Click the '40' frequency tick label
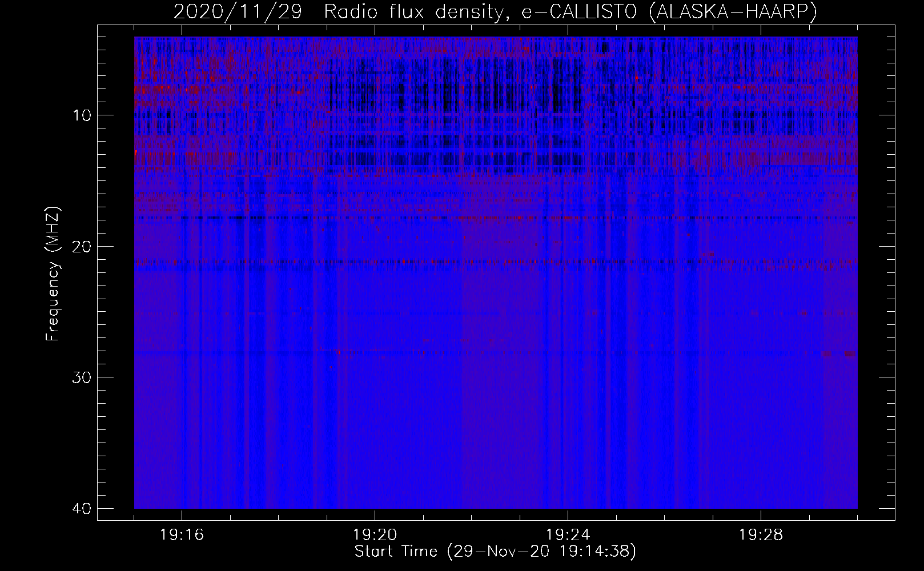The image size is (924, 571). [82, 508]
